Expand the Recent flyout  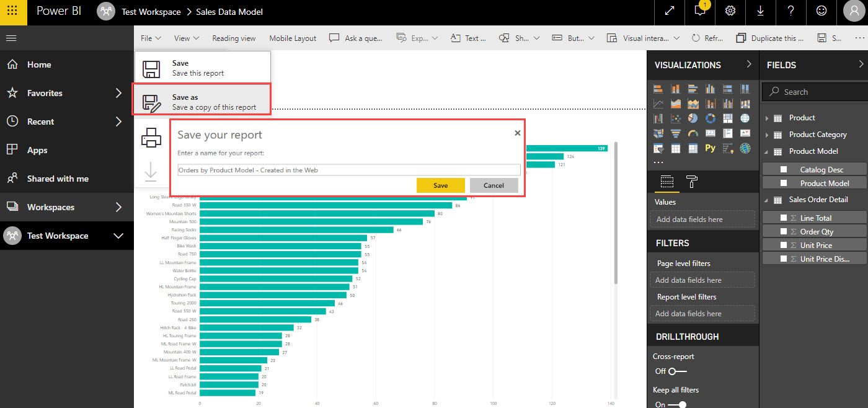pos(119,122)
